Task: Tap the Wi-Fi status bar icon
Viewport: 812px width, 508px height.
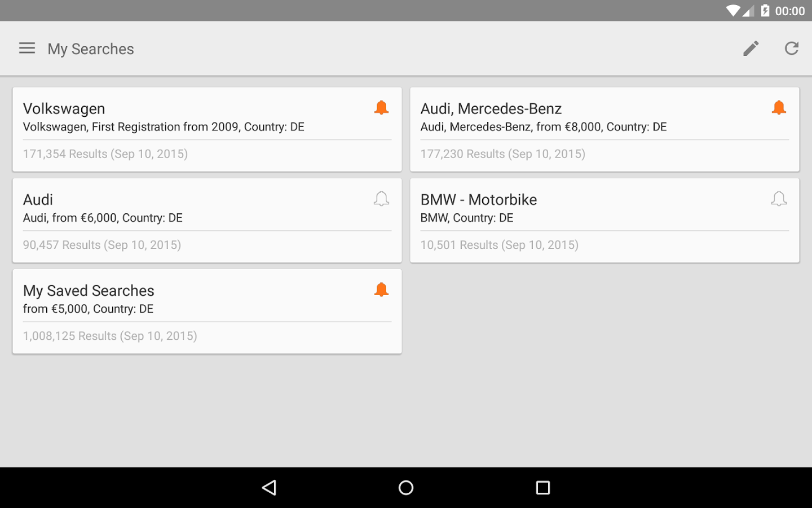Action: (732, 11)
